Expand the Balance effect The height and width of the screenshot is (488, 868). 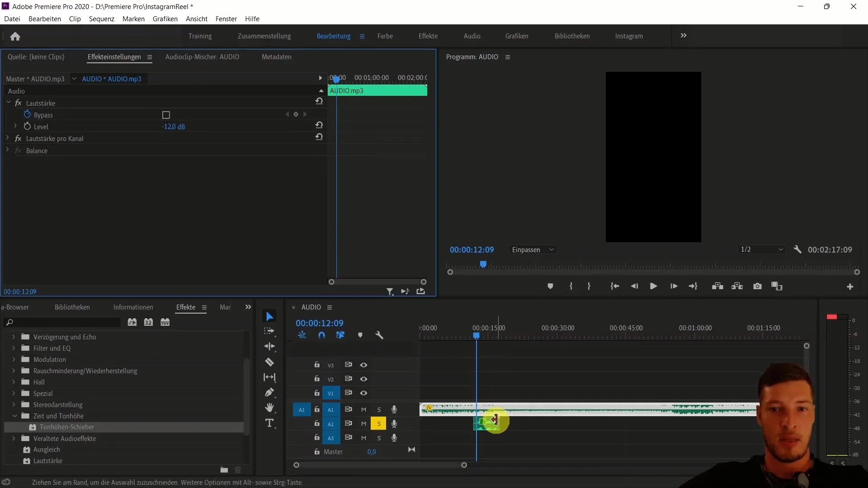click(8, 150)
